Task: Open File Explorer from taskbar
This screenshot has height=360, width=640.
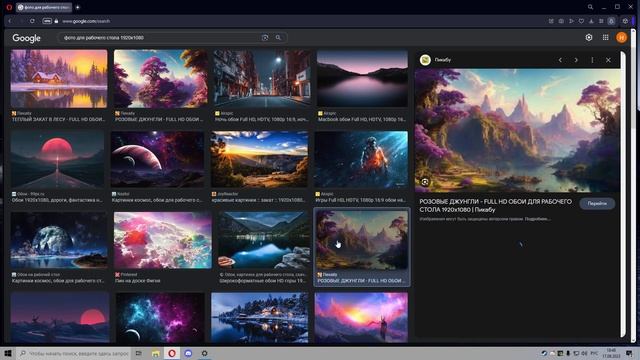Action: click(156, 353)
